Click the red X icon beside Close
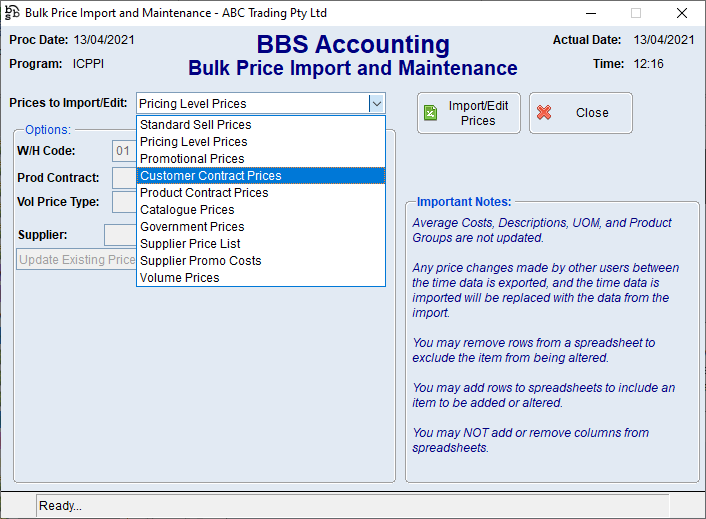Viewport: 706px width, 519px height. tap(544, 113)
